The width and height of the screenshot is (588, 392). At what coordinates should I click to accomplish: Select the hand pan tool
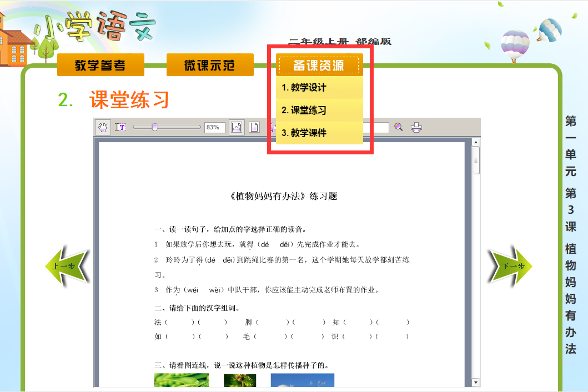(103, 128)
